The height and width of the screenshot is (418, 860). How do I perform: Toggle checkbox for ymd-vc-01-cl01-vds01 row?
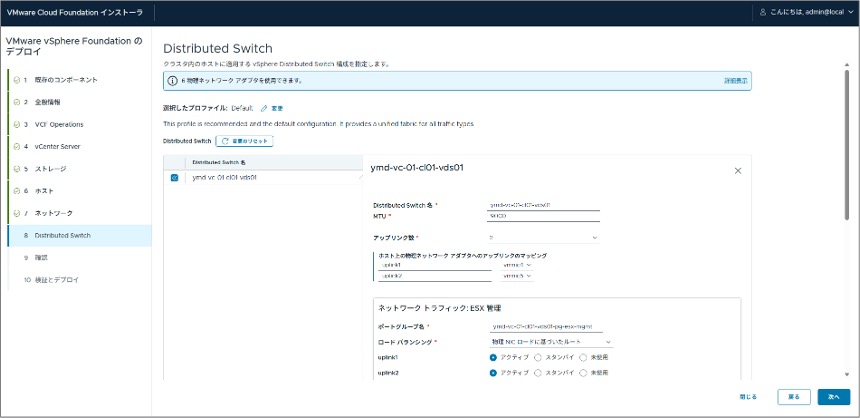[174, 178]
